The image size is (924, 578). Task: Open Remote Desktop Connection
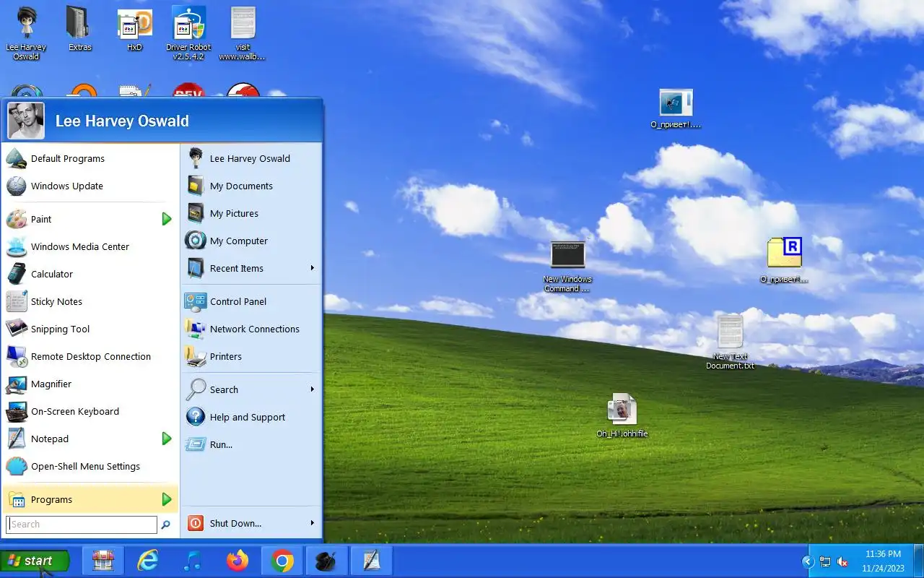click(x=90, y=356)
